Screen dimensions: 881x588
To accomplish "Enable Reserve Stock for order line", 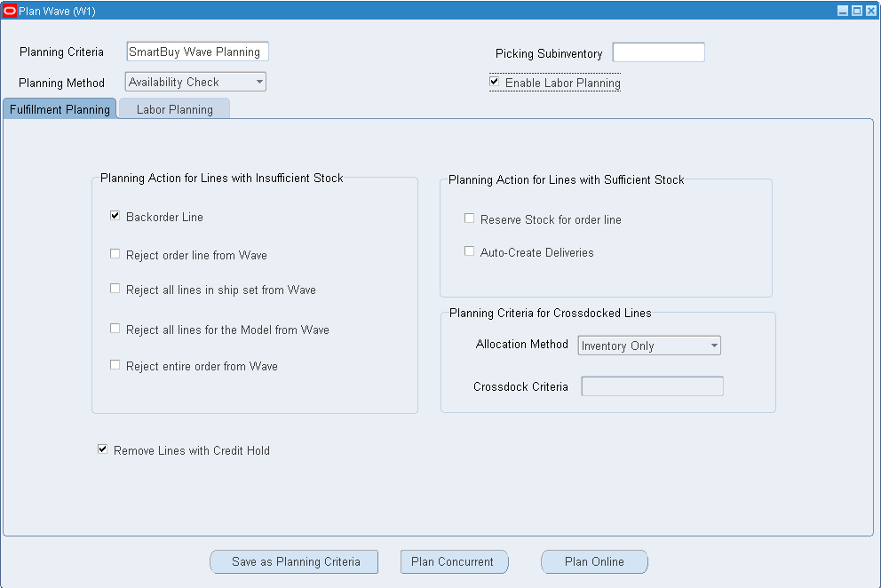I will point(469,219).
